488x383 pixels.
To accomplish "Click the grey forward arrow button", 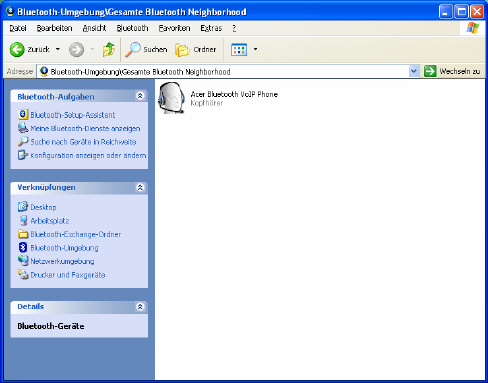I will click(76, 50).
